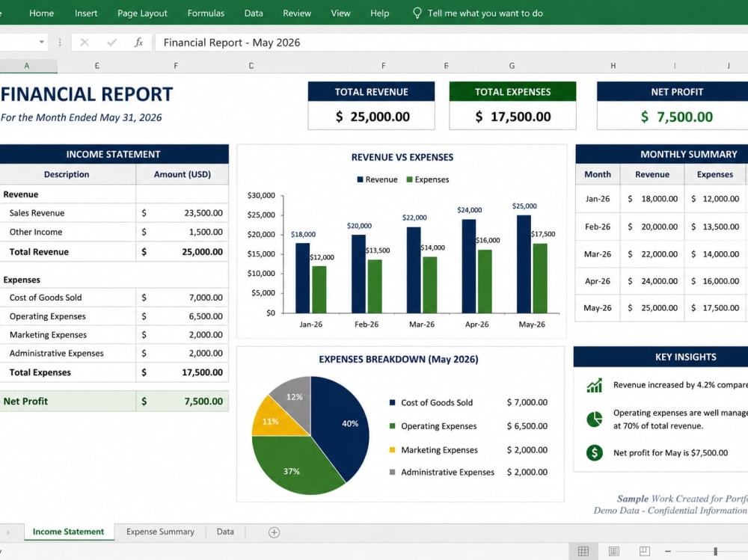Select the Operating Expenses amount 6,500.00
748x560 pixels.
pos(206,316)
